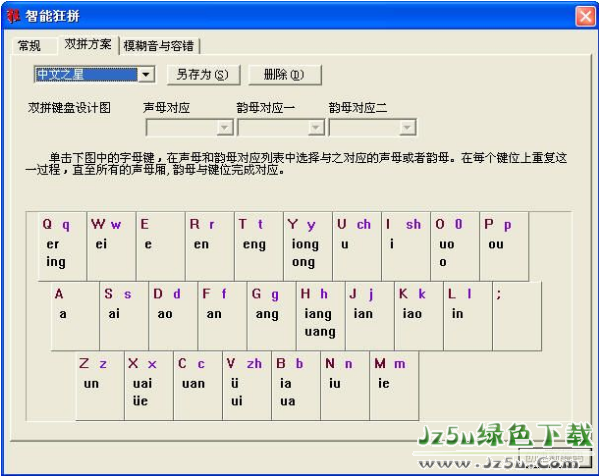Expand the 韵母对应一 dropdown list
599x476 pixels.
316,128
